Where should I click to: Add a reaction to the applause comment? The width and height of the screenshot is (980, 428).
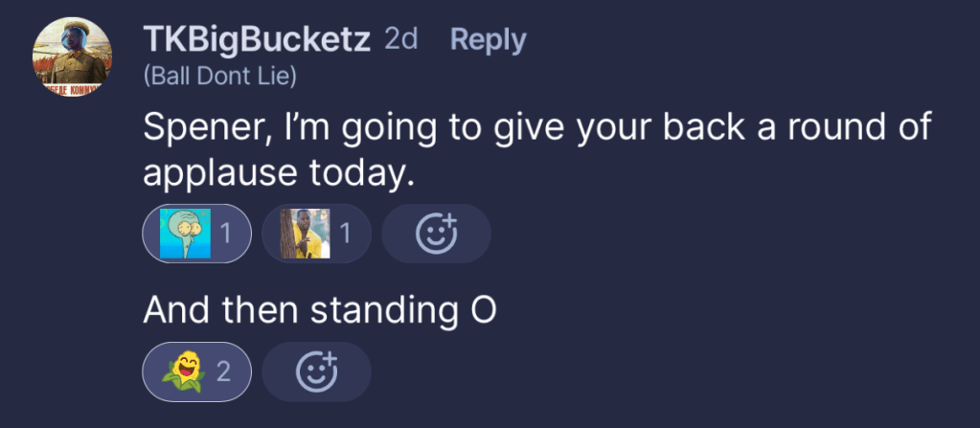pyautogui.click(x=436, y=234)
